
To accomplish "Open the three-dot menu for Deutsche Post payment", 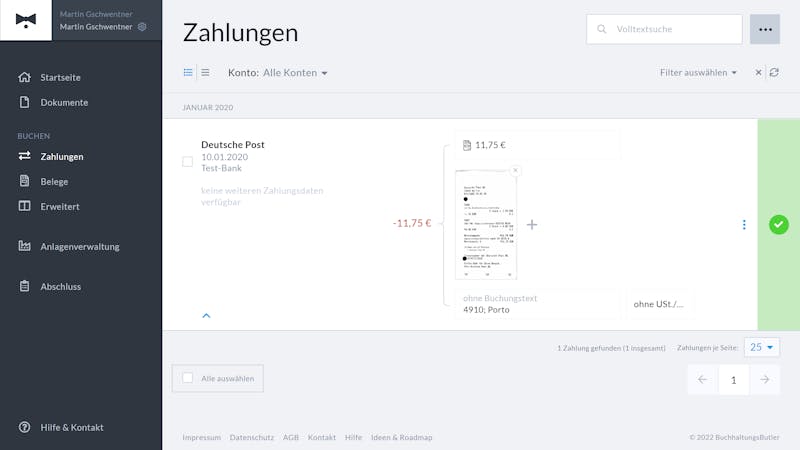I will point(744,224).
